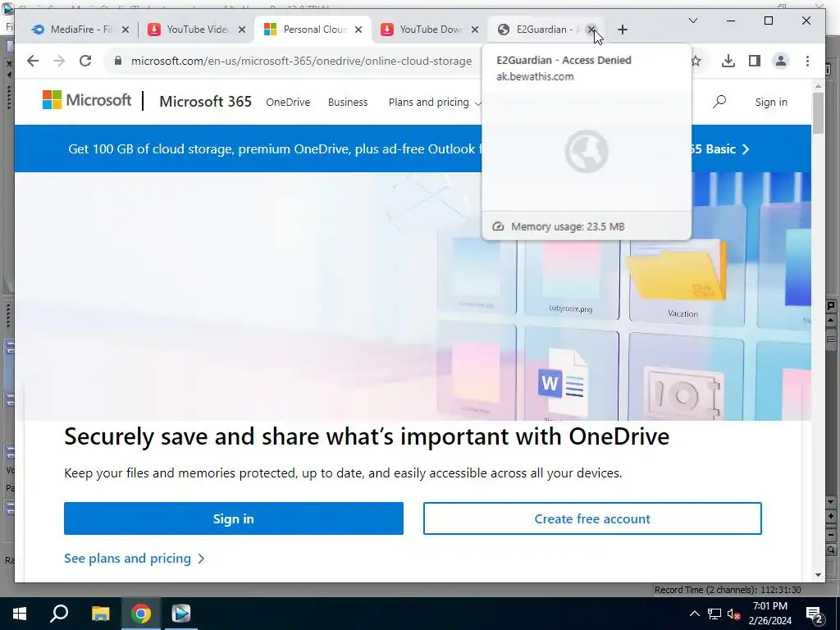
Task: Go back to previous page
Action: (33, 61)
